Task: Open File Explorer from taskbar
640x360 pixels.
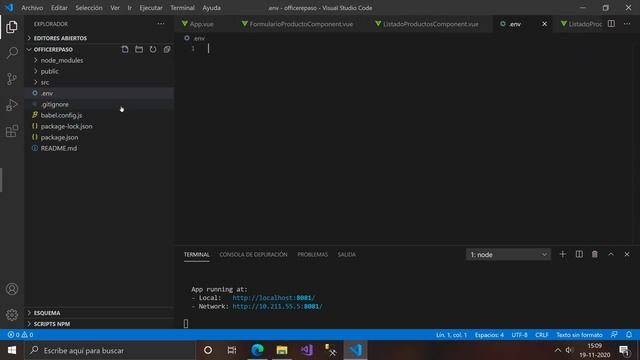Action: (282, 350)
